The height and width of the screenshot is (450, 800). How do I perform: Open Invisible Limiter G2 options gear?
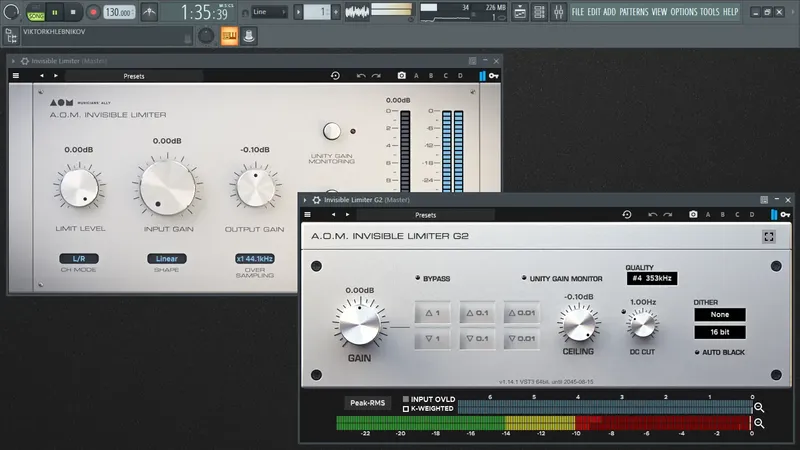(316, 200)
